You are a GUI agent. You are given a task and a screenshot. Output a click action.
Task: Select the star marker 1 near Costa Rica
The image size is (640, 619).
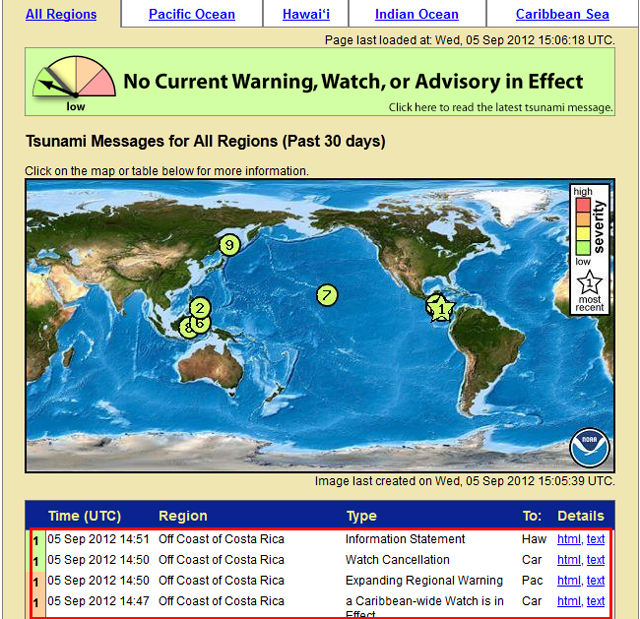coord(441,309)
